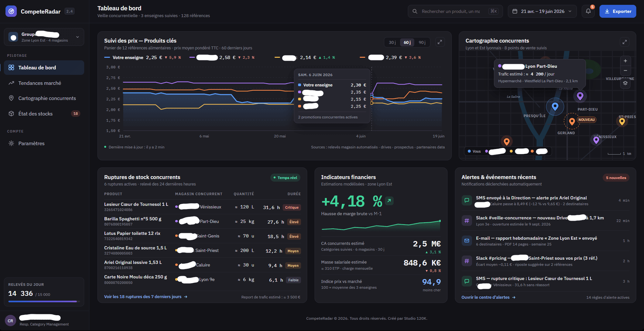
Task: Select the purple pin at Part-Dieu
Action: [x=580, y=96]
